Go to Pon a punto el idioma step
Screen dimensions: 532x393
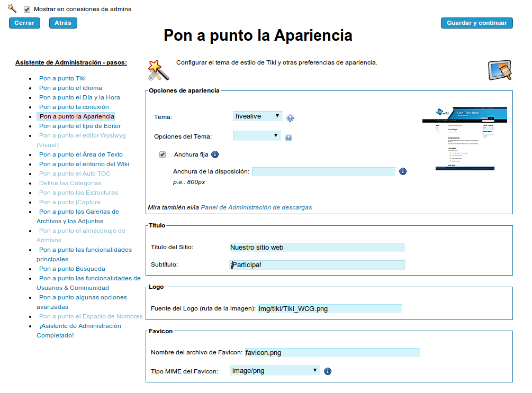(70, 88)
